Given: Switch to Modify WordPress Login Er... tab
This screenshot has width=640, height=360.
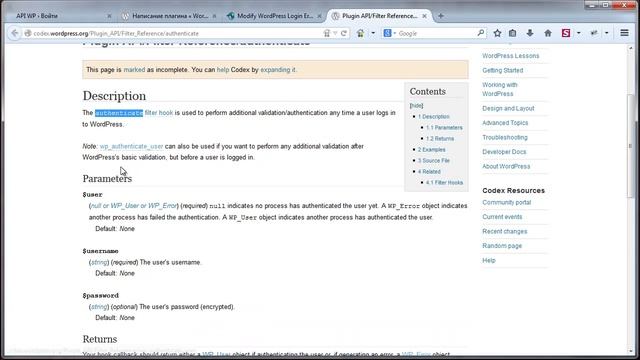Looking at the screenshot, I should (275, 16).
